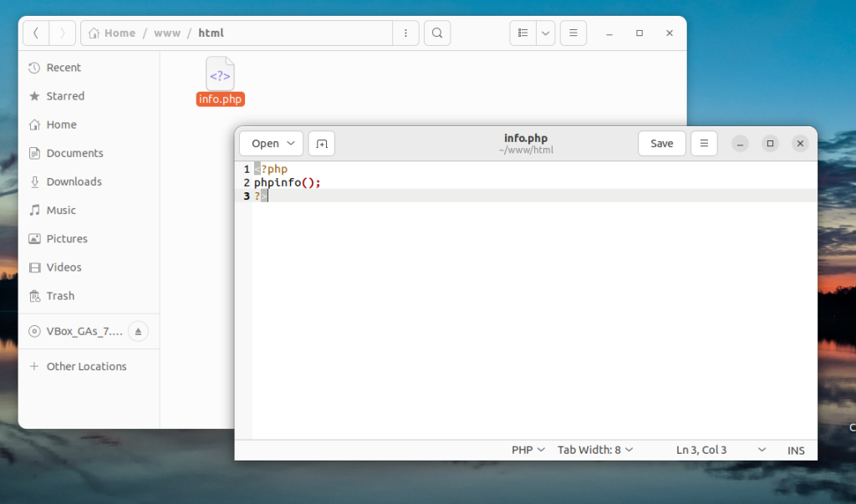Click the three-dot path bar menu

pyautogui.click(x=405, y=33)
